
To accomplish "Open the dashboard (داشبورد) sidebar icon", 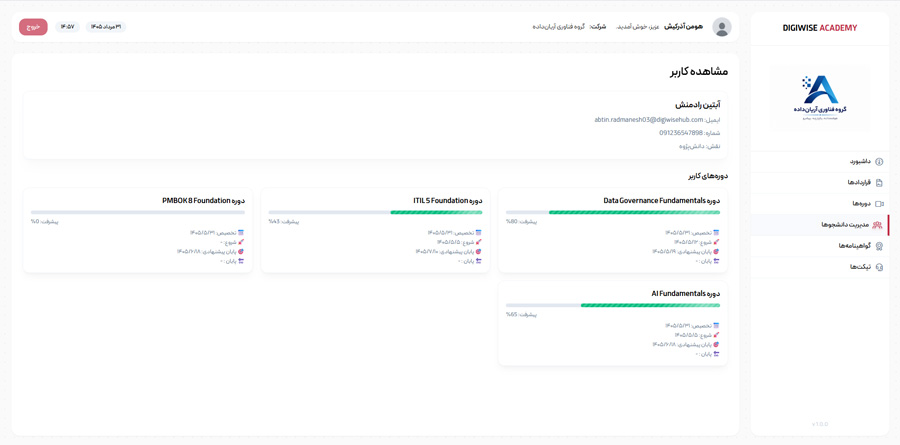I will (x=879, y=162).
